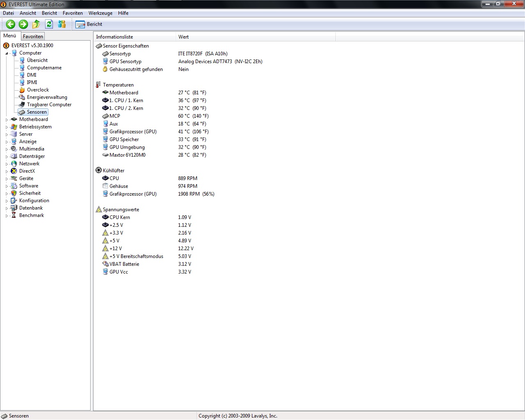
Task: Open the Bericht menu in the menu bar
Action: 49,13
